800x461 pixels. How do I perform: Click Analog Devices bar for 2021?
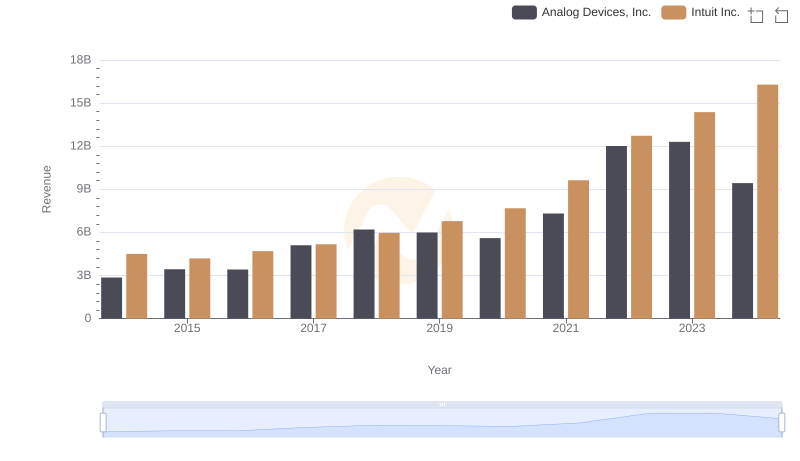click(554, 266)
